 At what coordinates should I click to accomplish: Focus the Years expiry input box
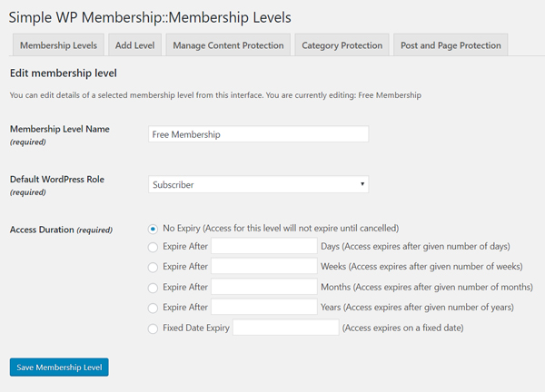coord(264,307)
